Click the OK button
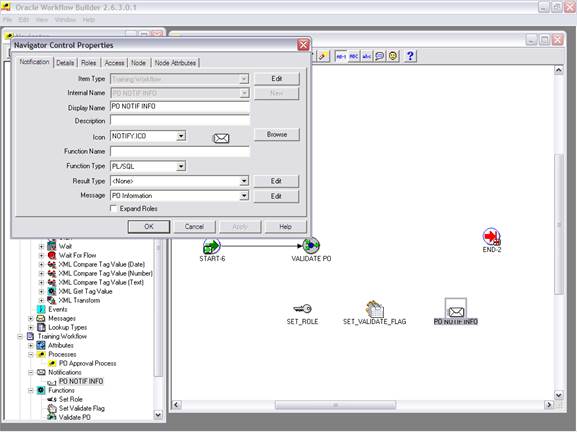The image size is (577, 432). (149, 227)
